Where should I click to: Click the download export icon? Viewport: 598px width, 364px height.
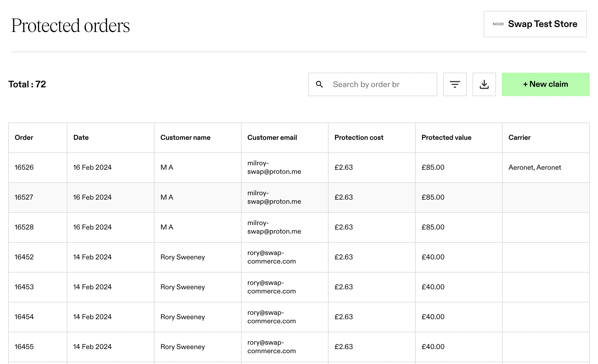pos(484,84)
